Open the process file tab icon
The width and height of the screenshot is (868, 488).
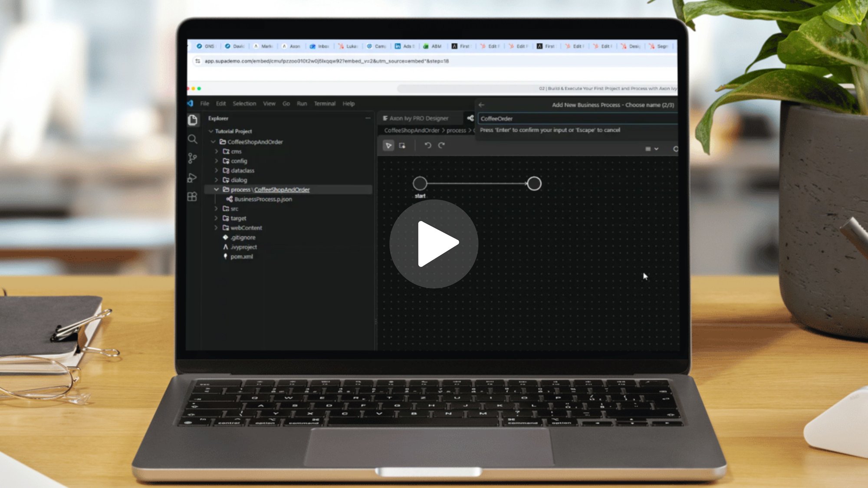[470, 118]
